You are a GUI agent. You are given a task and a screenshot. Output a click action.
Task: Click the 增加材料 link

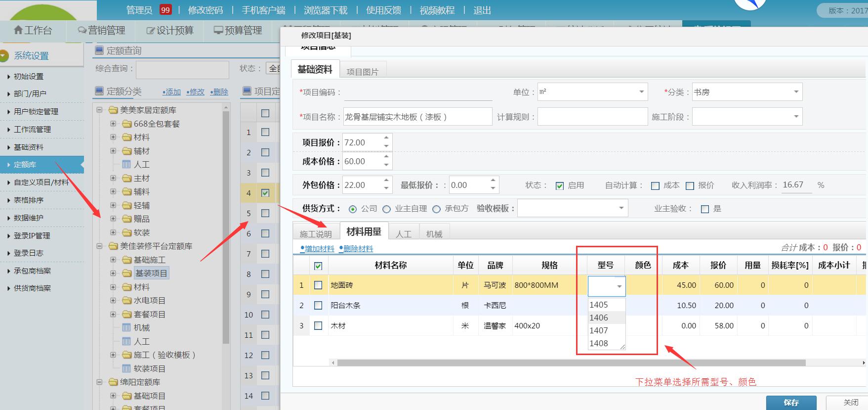(319, 249)
